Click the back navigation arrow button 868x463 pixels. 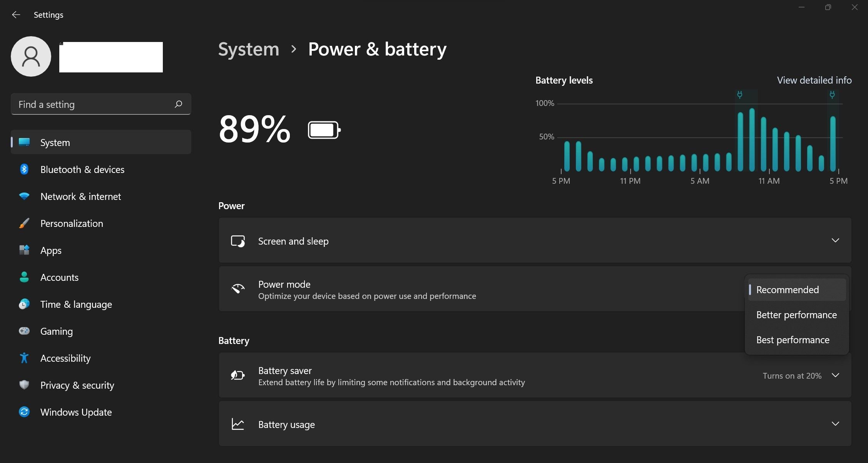coord(15,14)
